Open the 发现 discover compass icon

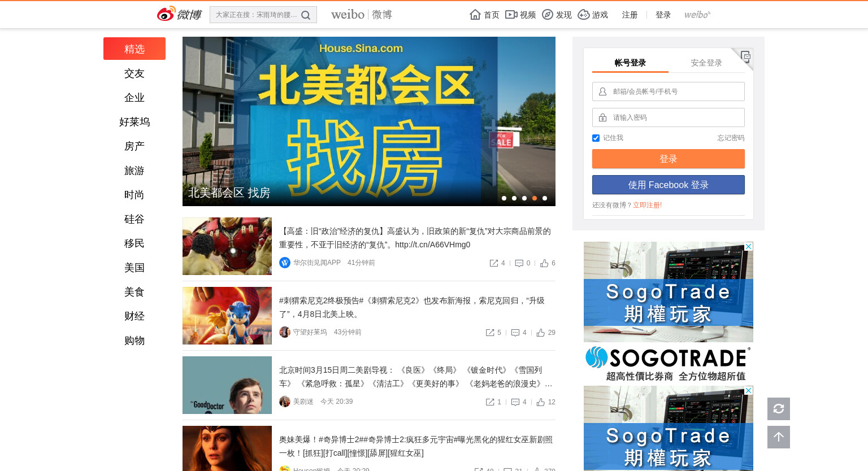(x=548, y=15)
